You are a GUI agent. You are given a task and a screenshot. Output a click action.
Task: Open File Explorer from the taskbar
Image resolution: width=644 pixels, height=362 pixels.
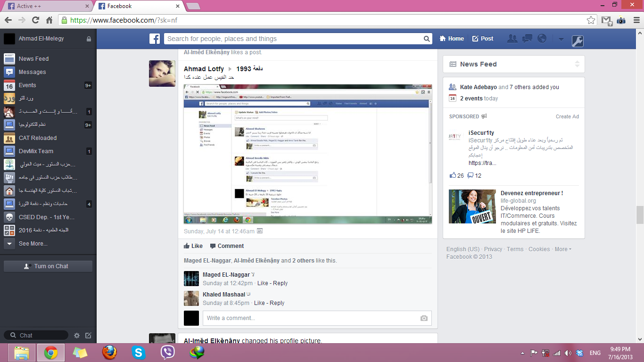pyautogui.click(x=22, y=352)
